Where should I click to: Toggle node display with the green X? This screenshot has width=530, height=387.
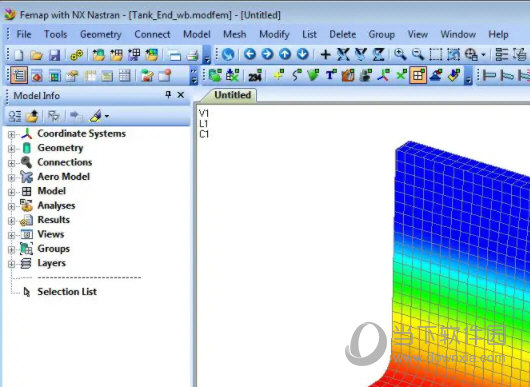[401, 75]
